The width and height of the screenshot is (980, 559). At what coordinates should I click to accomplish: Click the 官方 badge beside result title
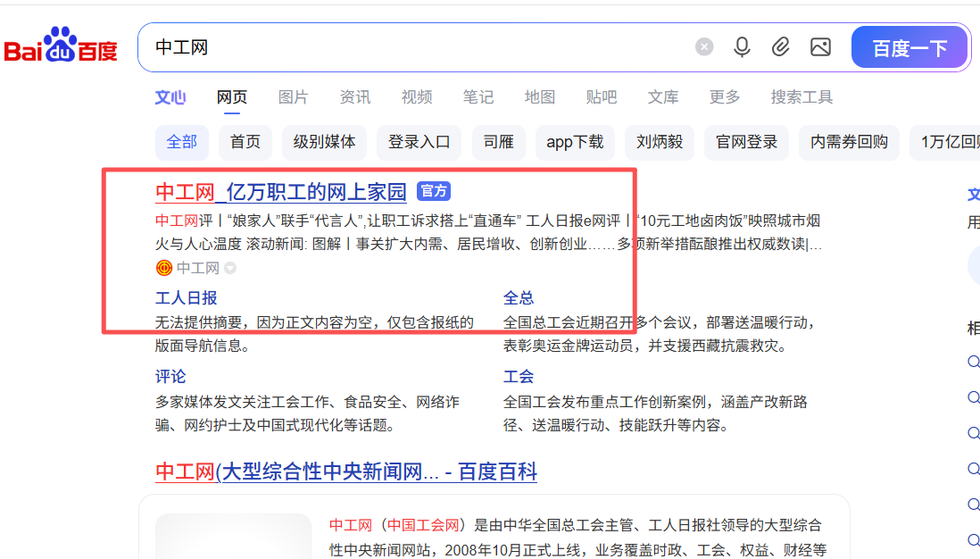pyautogui.click(x=434, y=191)
